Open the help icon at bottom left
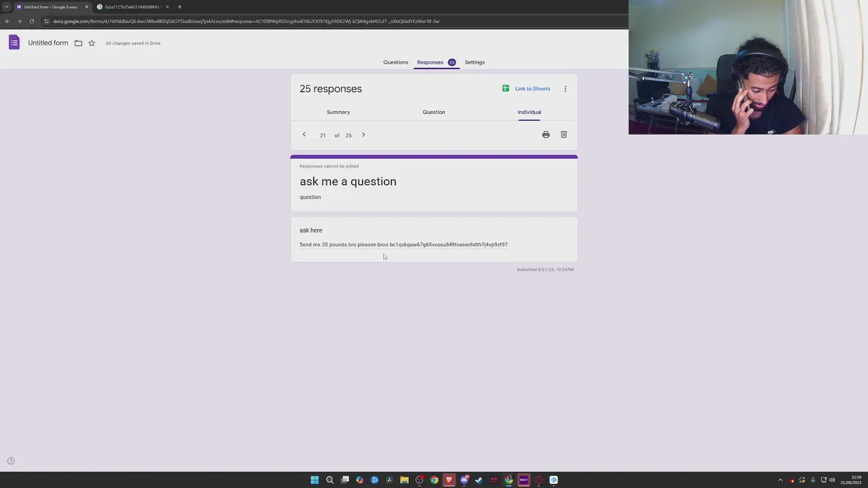Screen dimensions: 868x488 click(x=10, y=461)
